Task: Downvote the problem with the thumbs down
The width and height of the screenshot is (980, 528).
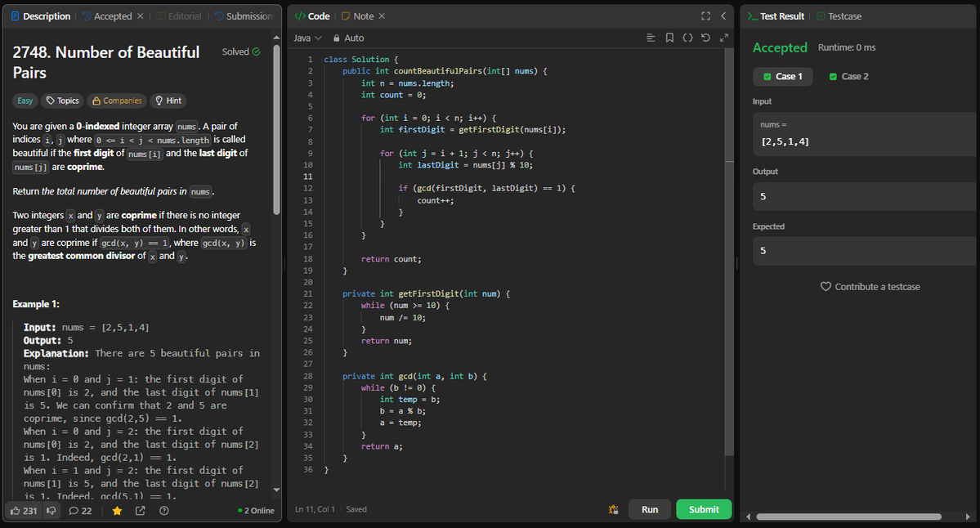Action: click(x=52, y=510)
